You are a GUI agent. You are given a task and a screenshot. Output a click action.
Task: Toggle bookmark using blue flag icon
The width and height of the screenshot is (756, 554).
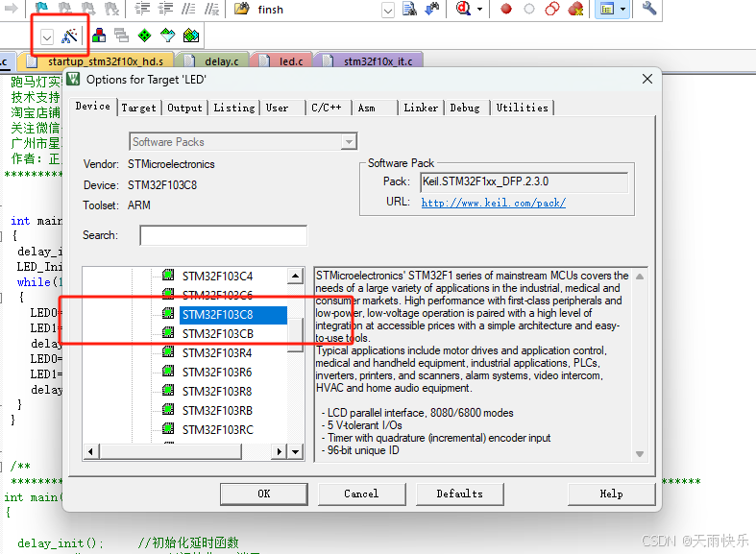(x=41, y=8)
